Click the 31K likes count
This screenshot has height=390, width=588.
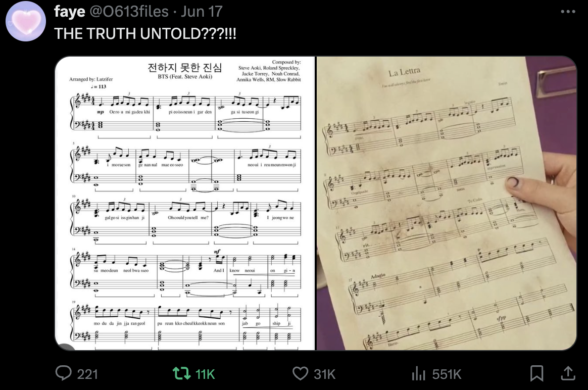pyautogui.click(x=324, y=374)
